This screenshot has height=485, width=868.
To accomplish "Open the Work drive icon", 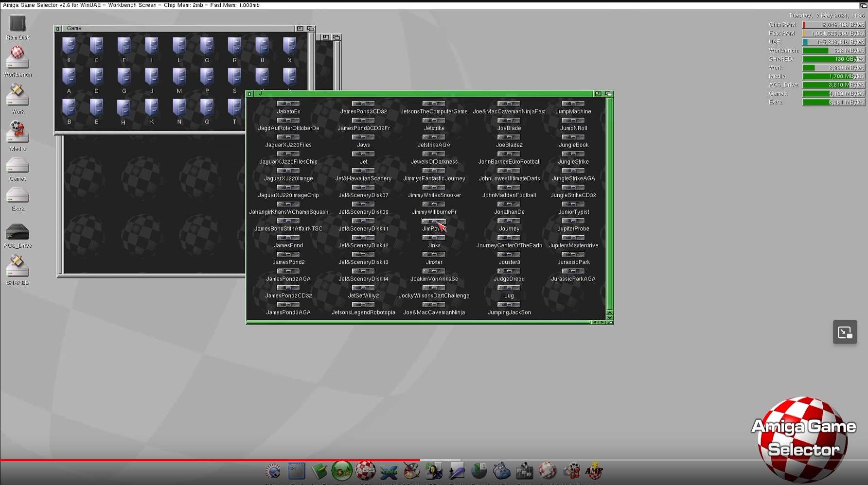I will tap(18, 99).
